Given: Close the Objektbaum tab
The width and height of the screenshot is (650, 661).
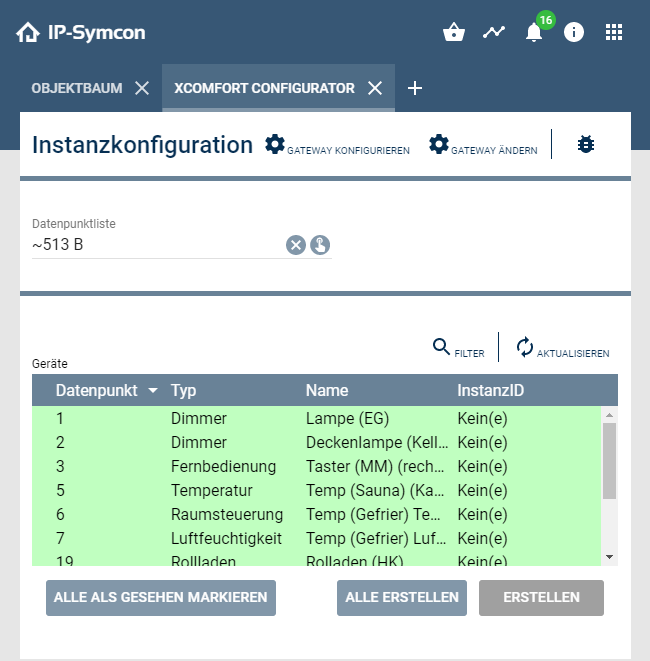Looking at the screenshot, I should point(142,88).
